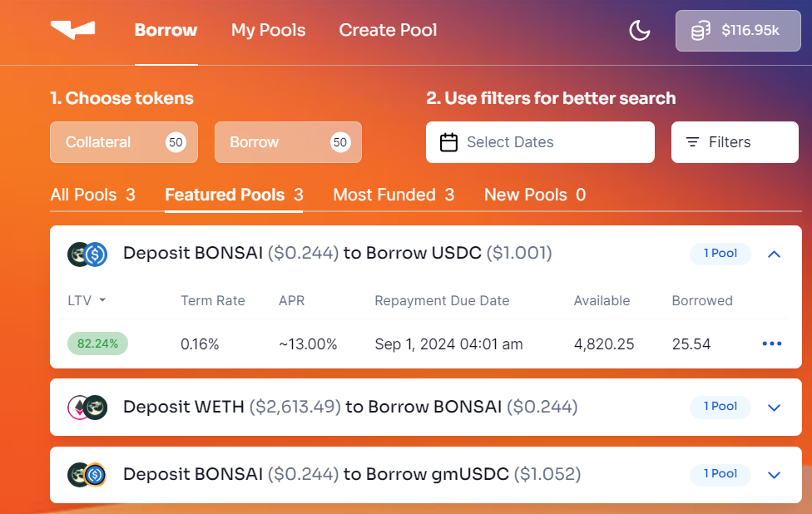812x514 pixels.
Task: Click the BONSAI/gmUSDC token pair icon
Action: pyautogui.click(x=87, y=474)
